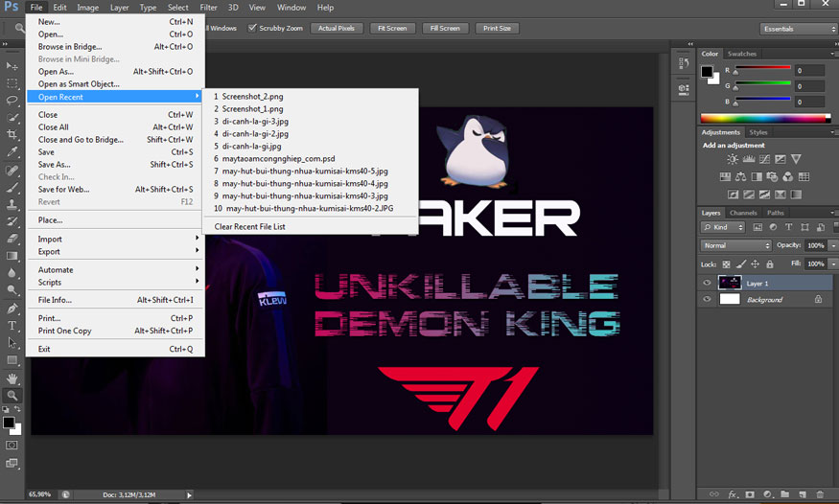
Task: Click the Layer 1 thumbnail
Action: [x=730, y=283]
